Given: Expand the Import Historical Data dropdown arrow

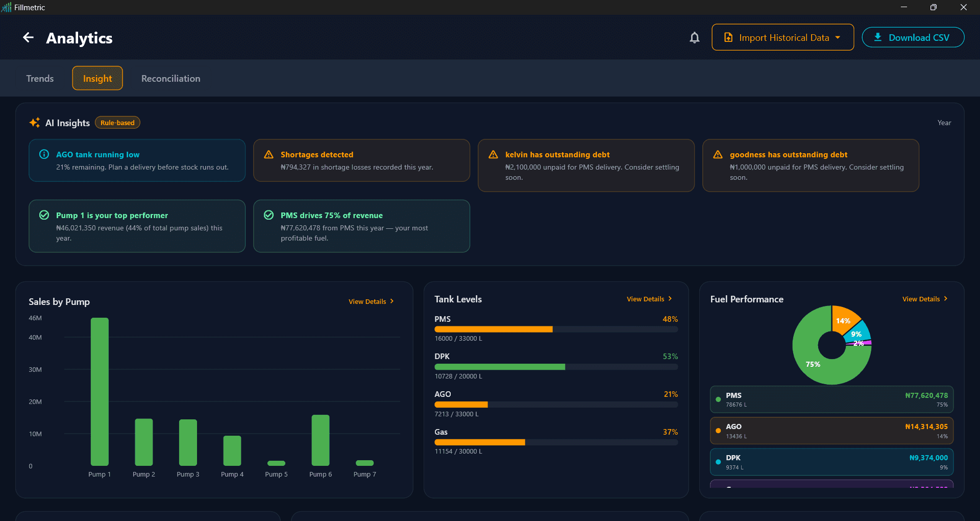Looking at the screenshot, I should click(x=838, y=37).
